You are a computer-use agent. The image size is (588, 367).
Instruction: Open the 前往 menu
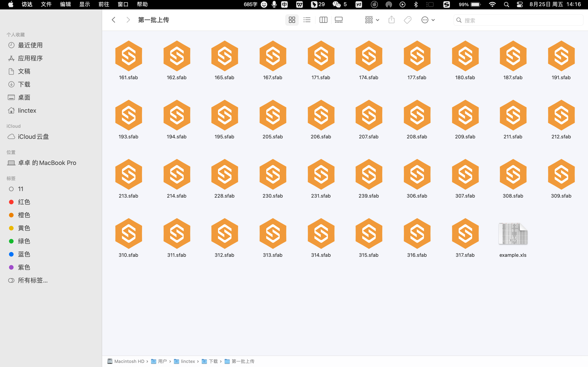point(104,4)
